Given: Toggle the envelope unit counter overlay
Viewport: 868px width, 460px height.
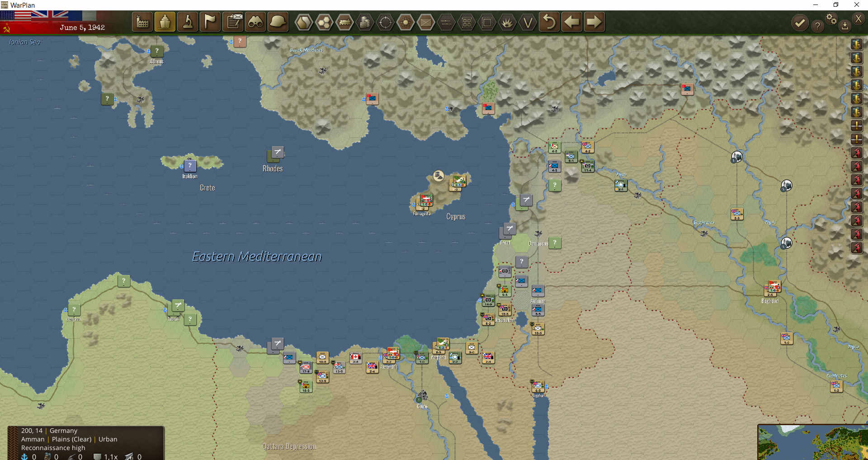Looking at the screenshot, I should pos(426,22).
